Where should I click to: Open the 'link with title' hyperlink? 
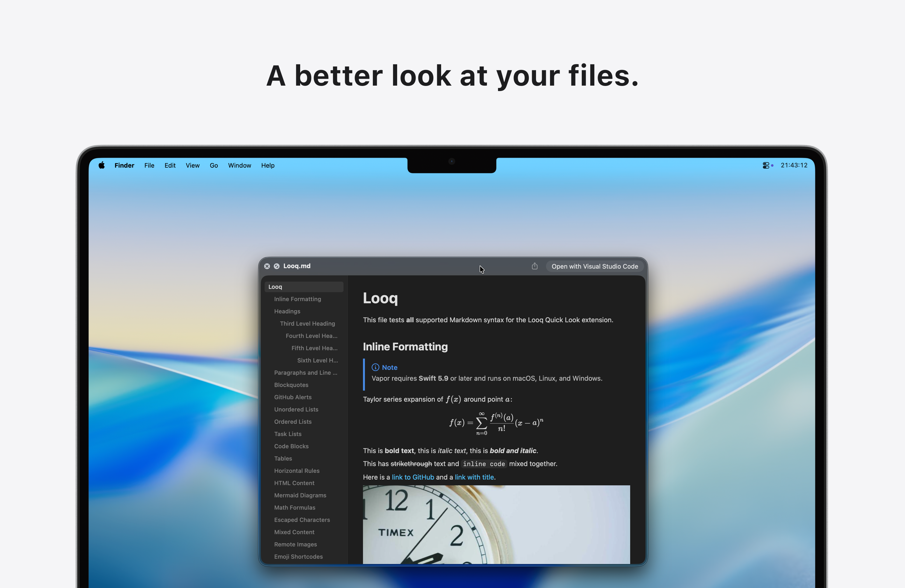[474, 477]
